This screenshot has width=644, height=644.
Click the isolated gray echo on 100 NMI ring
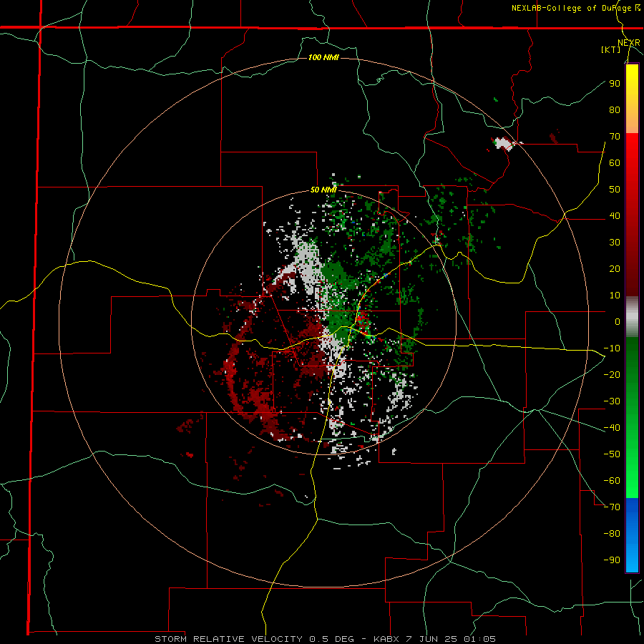click(504, 144)
